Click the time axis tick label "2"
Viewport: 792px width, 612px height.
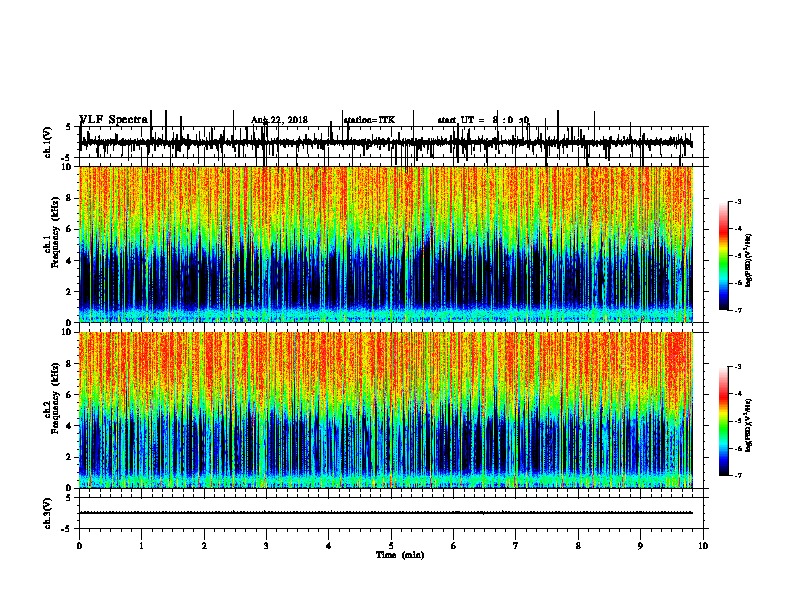click(204, 546)
